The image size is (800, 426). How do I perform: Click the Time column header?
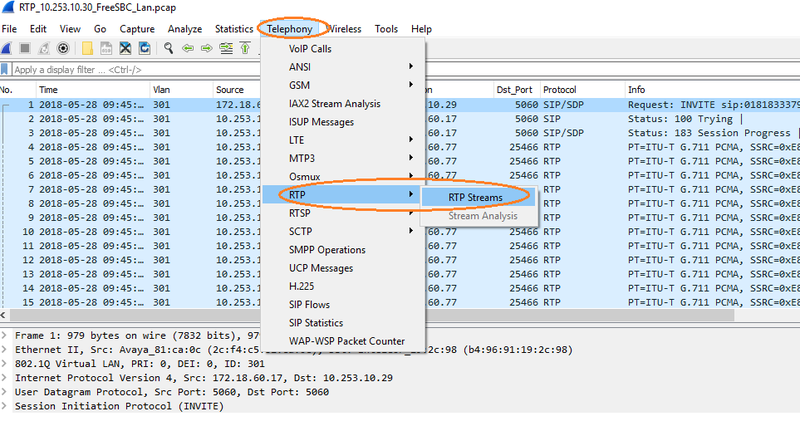pos(92,90)
